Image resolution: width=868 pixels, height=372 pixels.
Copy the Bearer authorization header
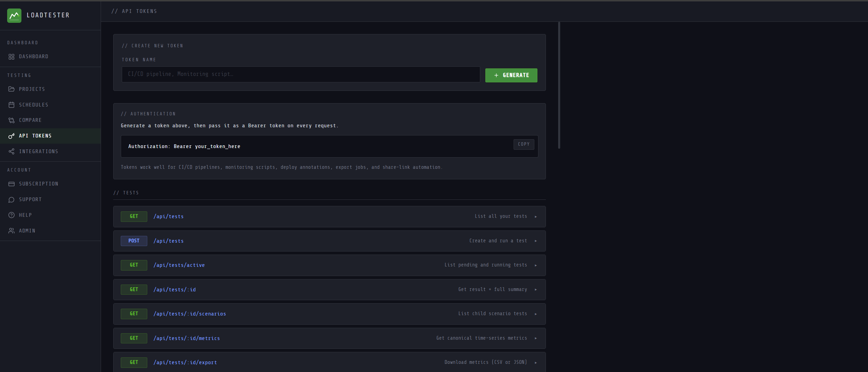point(523,144)
